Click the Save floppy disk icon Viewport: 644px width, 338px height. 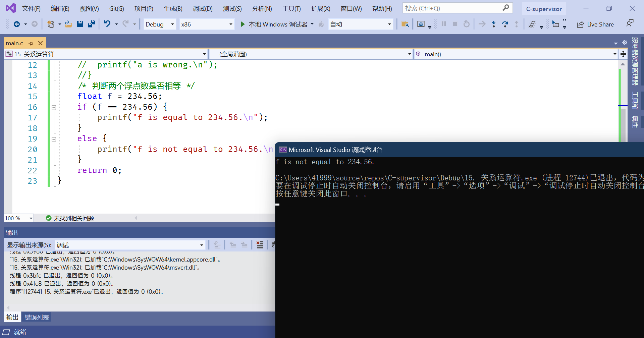[80, 24]
